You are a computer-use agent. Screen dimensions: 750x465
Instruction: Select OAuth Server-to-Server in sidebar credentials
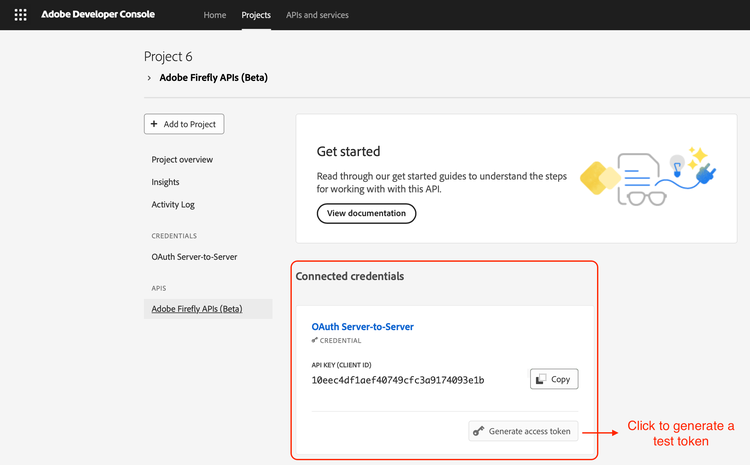click(194, 256)
